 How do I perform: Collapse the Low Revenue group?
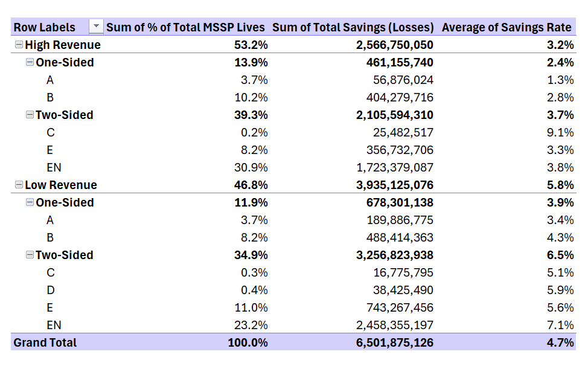tap(18, 185)
